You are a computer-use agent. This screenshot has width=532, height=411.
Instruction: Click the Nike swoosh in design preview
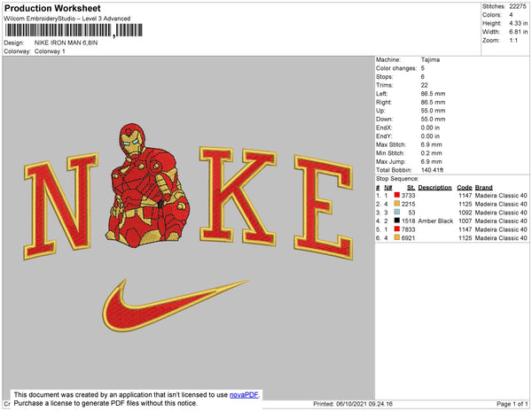(x=175, y=305)
